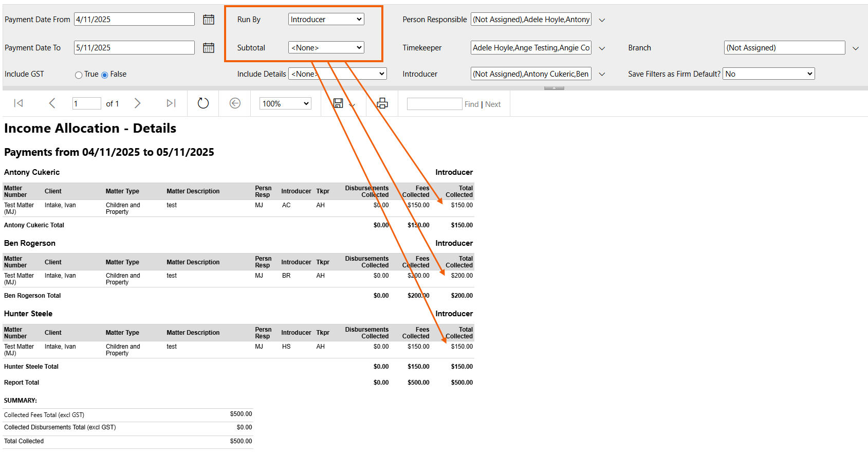
Task: Go to the previous report page
Action: 52,103
